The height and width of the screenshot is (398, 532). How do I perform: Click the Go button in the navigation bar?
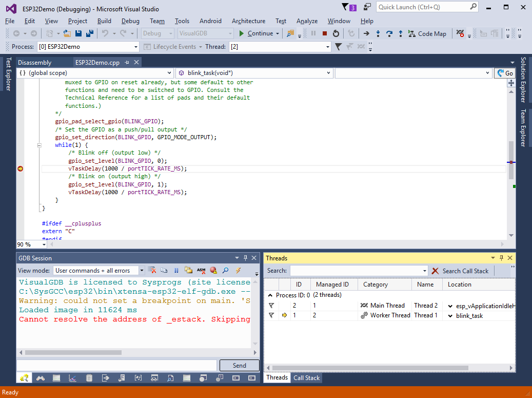505,73
